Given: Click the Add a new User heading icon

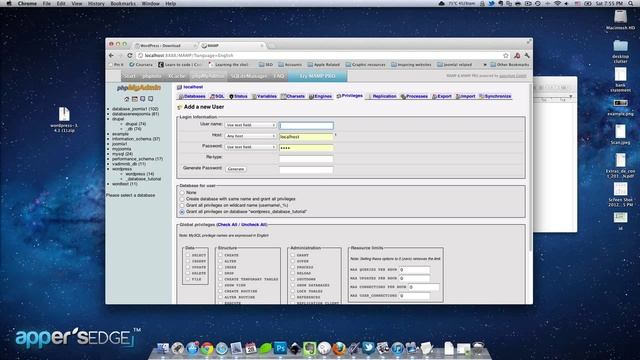Looking at the screenshot, I should tap(180, 107).
